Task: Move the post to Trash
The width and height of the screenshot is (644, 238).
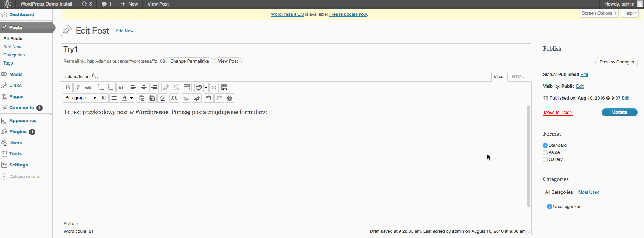Action: [x=558, y=113]
